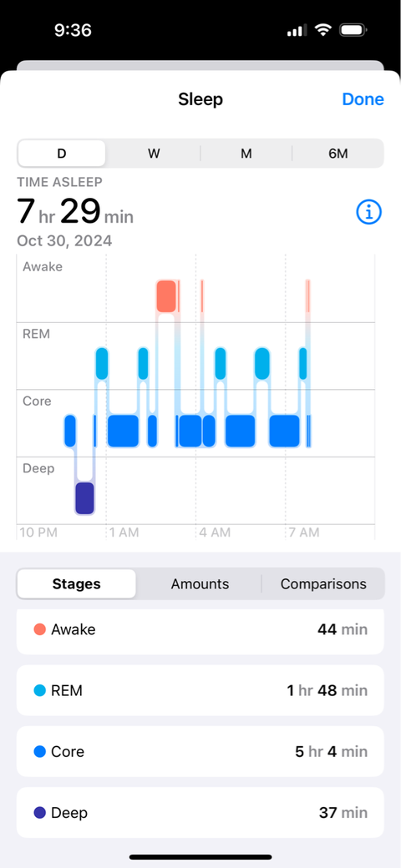Tap the dark purple Deep dot
The height and width of the screenshot is (868, 401).
click(39, 813)
